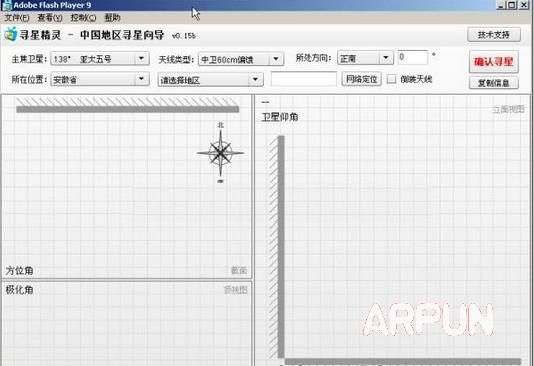Minimize the Adobe Flash Player window
Image resolution: width=534 pixels, height=366 pixels.
[x=501, y=5]
